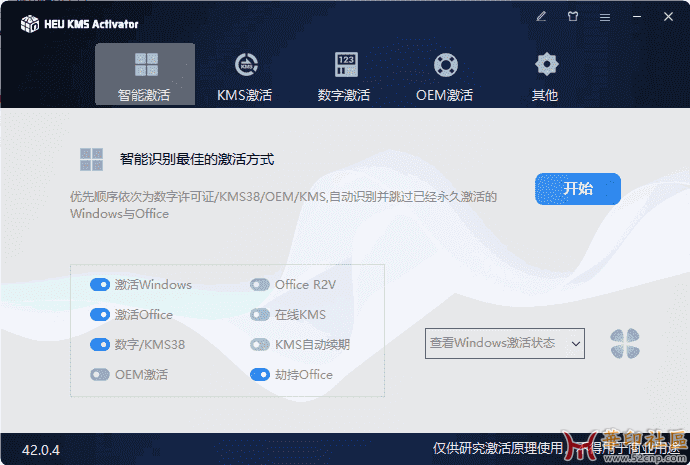Click the heading 智能识别最佳的激活方式
Image resolution: width=690 pixels, height=465 pixels.
[x=197, y=159]
